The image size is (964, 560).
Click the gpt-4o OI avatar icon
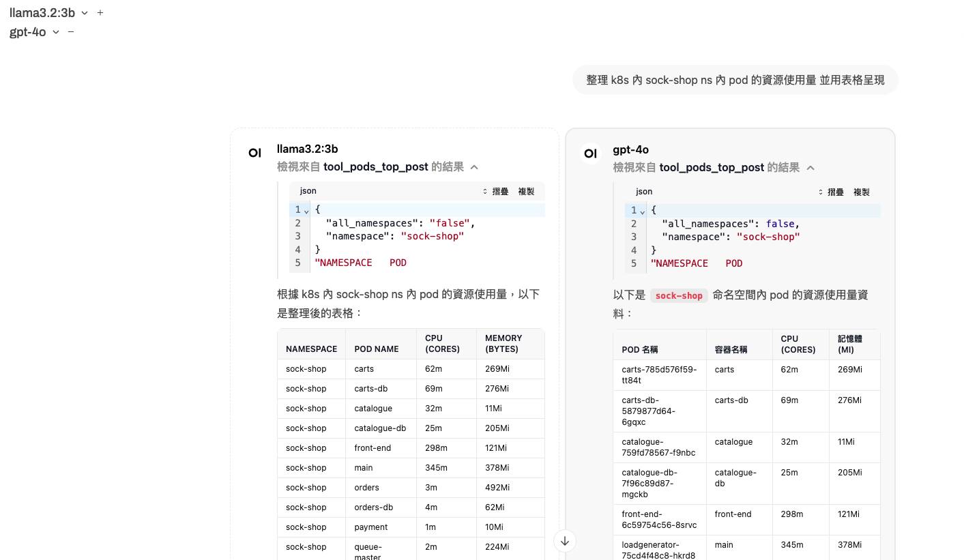591,153
